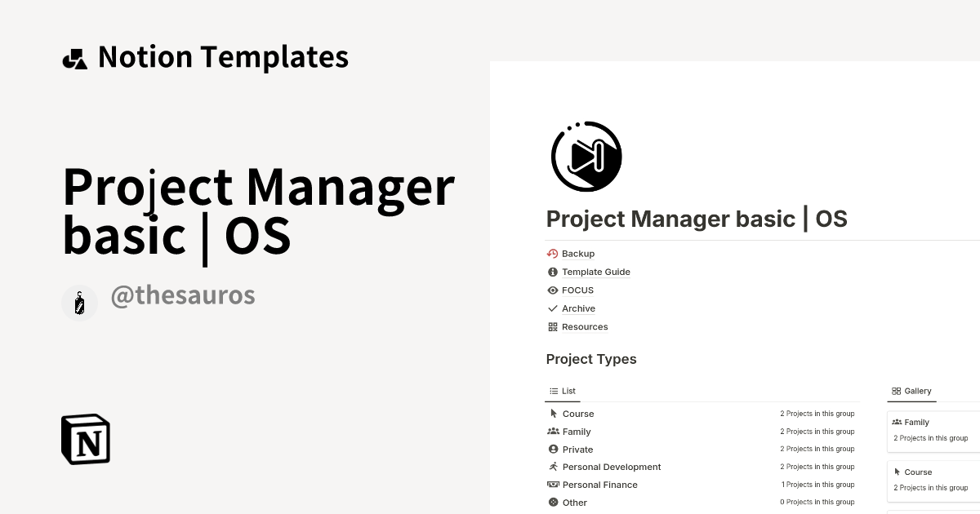Viewport: 980px width, 514px height.
Task: Click the Other category asterisk icon
Action: pos(553,501)
